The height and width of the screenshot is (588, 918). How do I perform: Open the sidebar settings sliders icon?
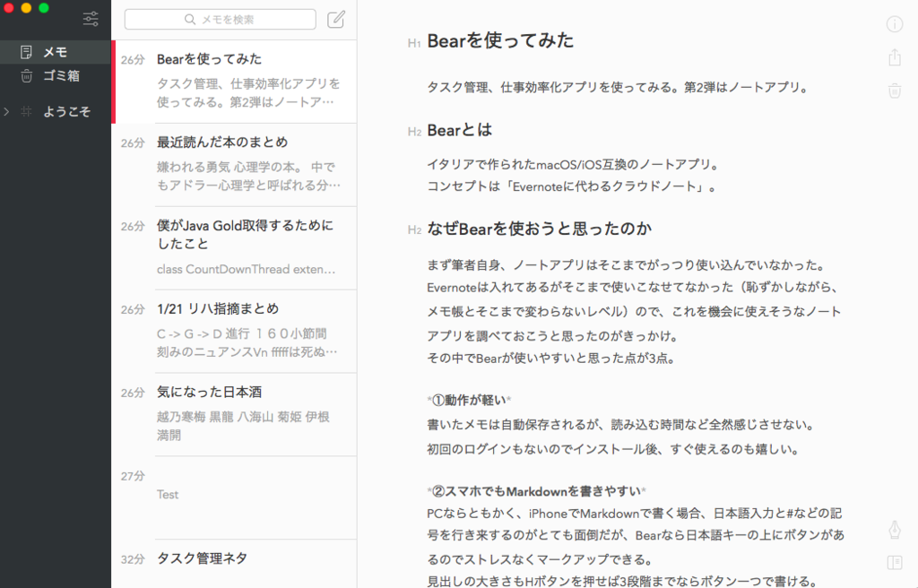pos(91,20)
